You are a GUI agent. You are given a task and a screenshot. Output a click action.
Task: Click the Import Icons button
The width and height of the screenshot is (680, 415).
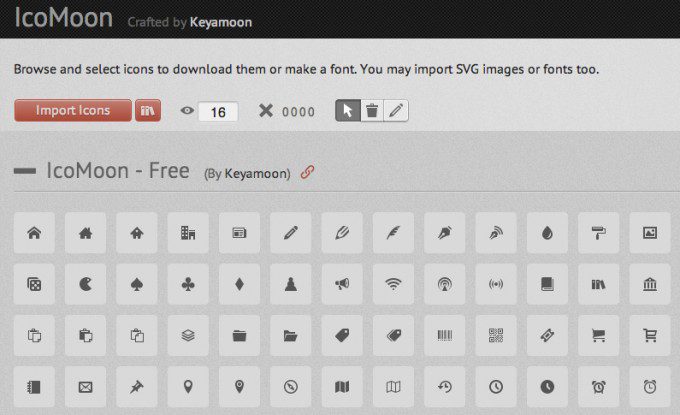(x=73, y=110)
